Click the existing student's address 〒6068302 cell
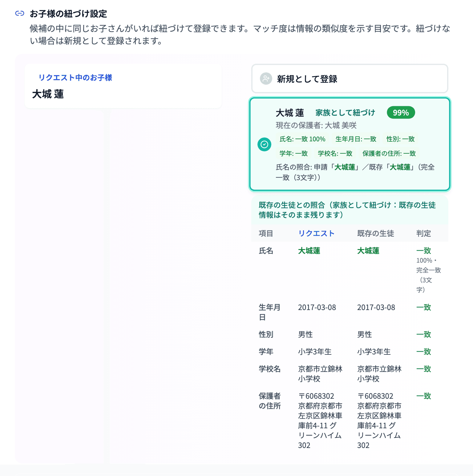The width and height of the screenshot is (473, 476). [379, 421]
